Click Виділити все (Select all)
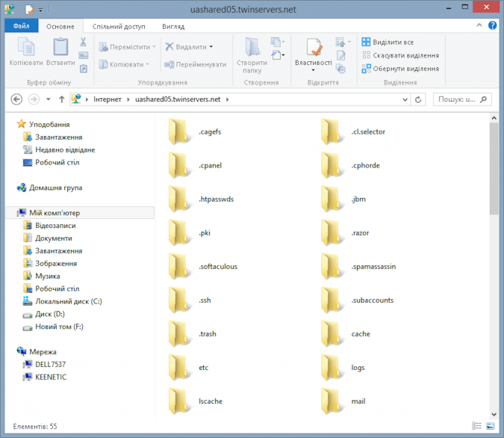 point(388,43)
